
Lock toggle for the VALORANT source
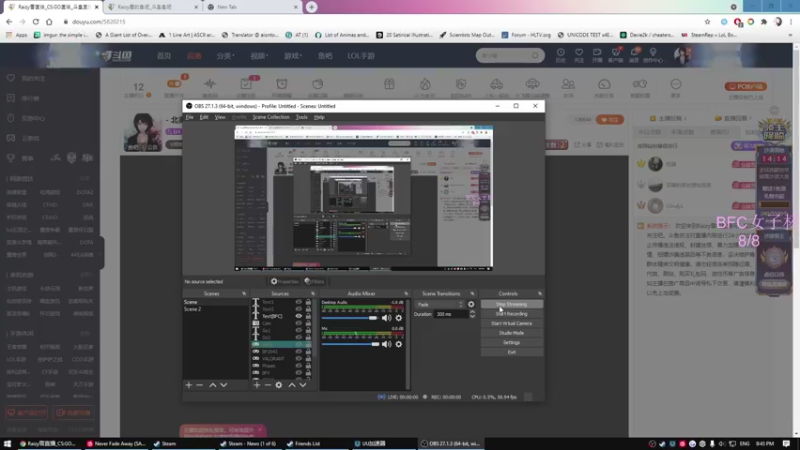click(308, 359)
